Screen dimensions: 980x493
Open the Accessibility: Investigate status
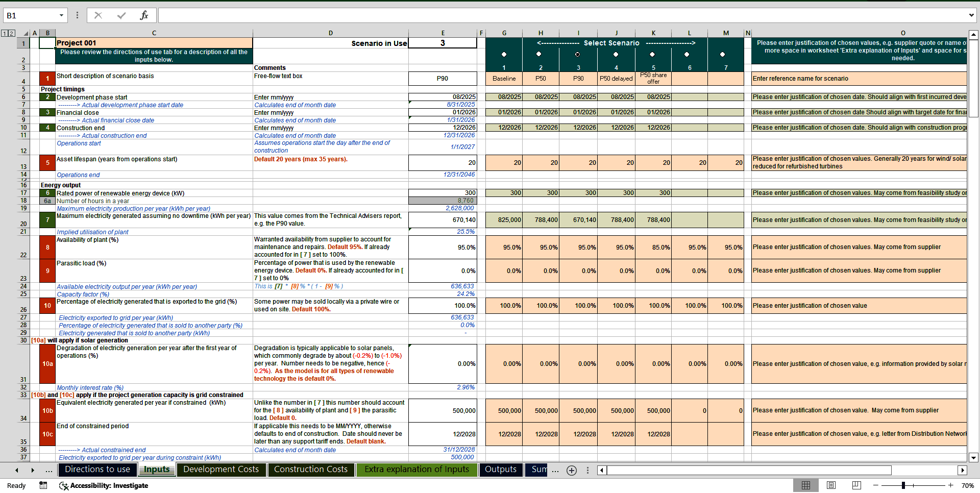coord(104,485)
